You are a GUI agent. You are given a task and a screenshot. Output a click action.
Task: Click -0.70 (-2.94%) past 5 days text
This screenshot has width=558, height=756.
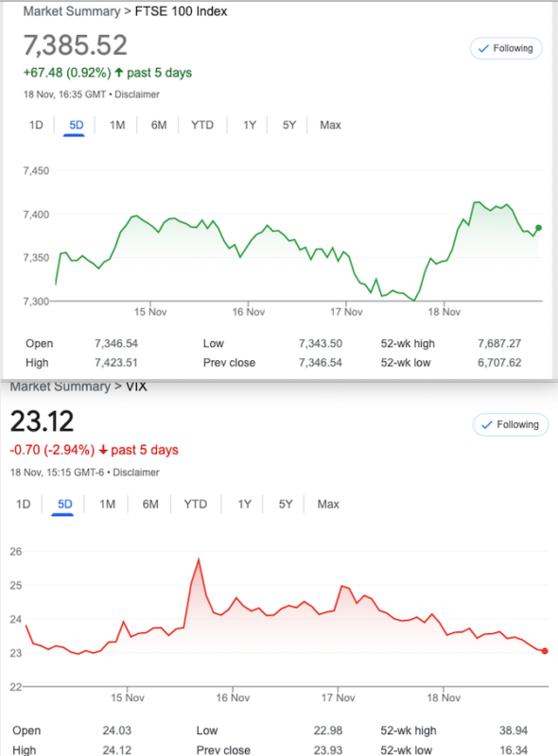tap(95, 450)
